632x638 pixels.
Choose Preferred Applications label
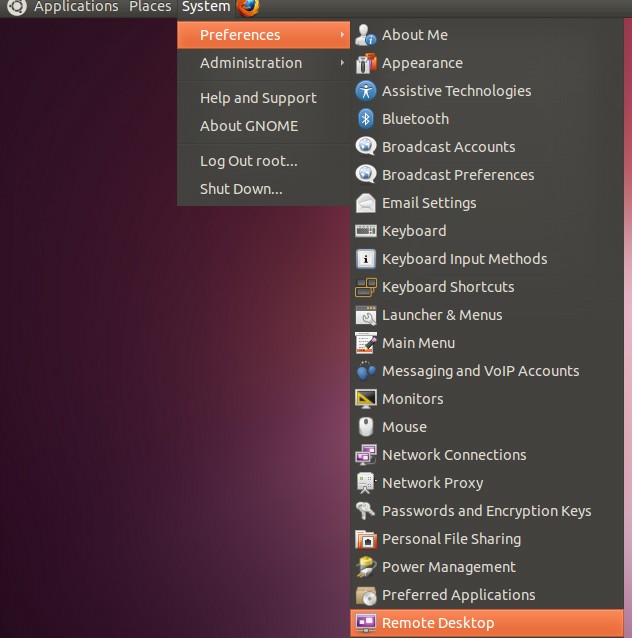point(459,595)
